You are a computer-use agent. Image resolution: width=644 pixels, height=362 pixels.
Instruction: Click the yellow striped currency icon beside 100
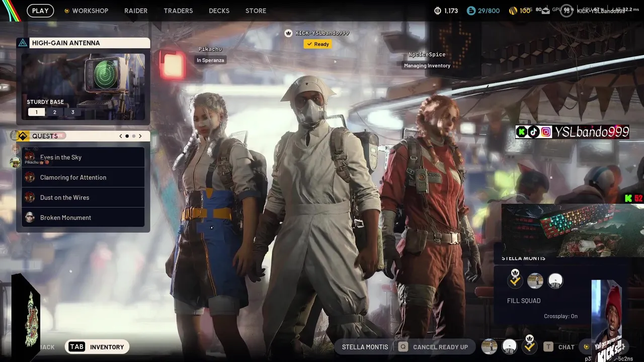(x=513, y=11)
